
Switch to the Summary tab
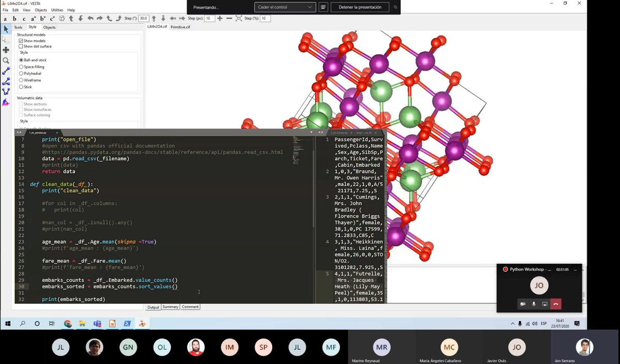pos(171,307)
